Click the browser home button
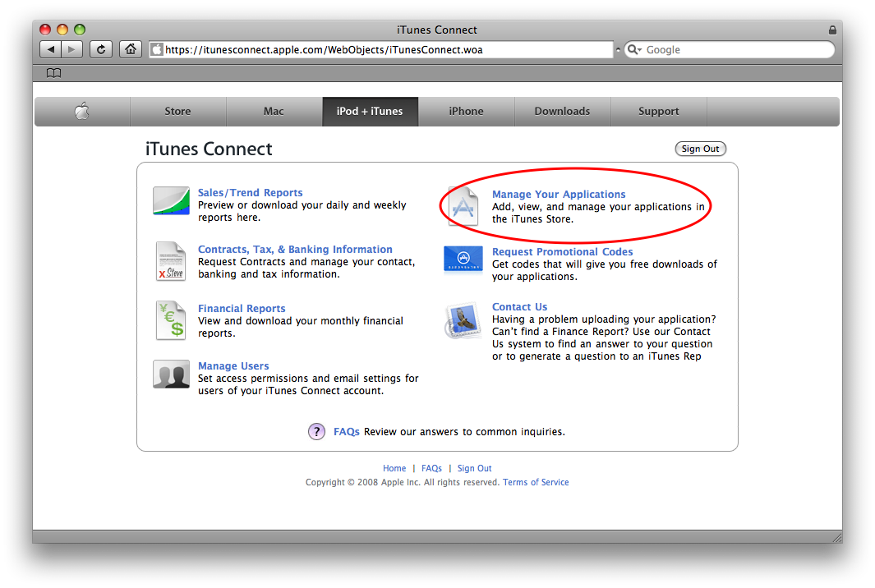875x588 pixels. (x=131, y=49)
